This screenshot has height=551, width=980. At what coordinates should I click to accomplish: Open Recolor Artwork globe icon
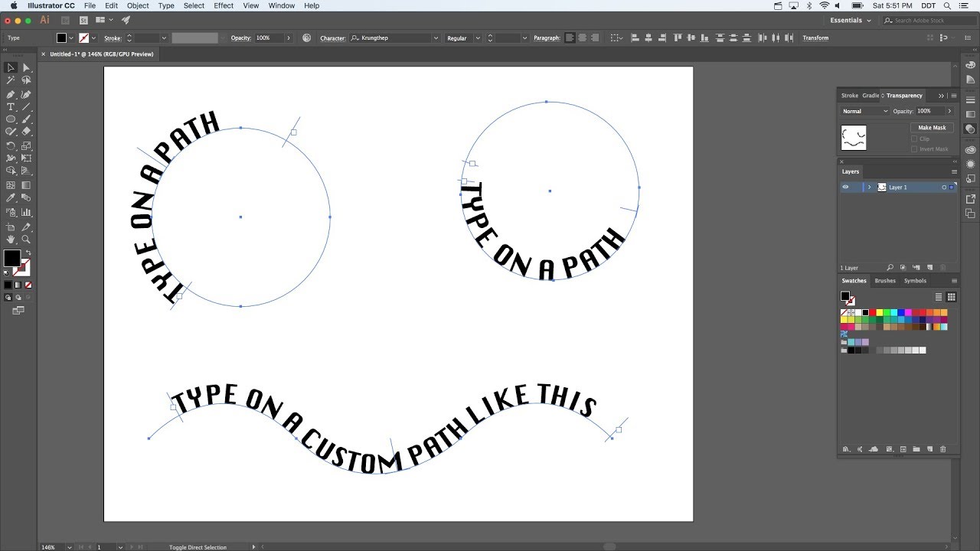coord(306,37)
